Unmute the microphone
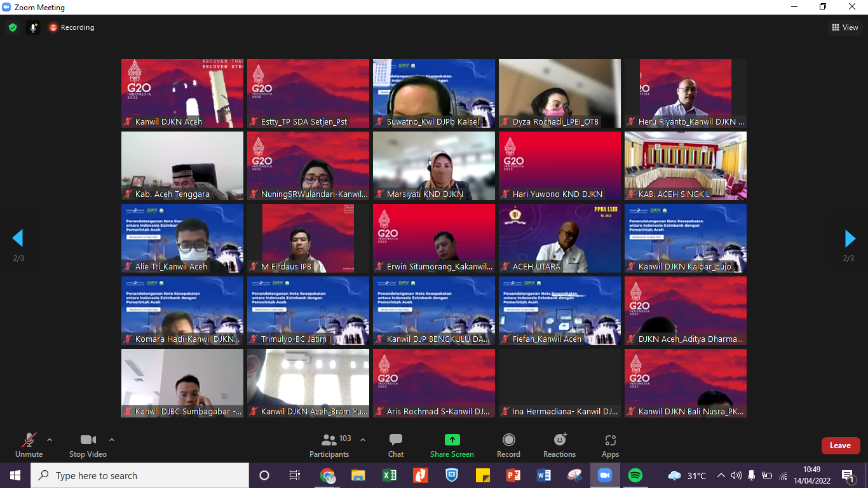This screenshot has height=488, width=868. pos(29,445)
